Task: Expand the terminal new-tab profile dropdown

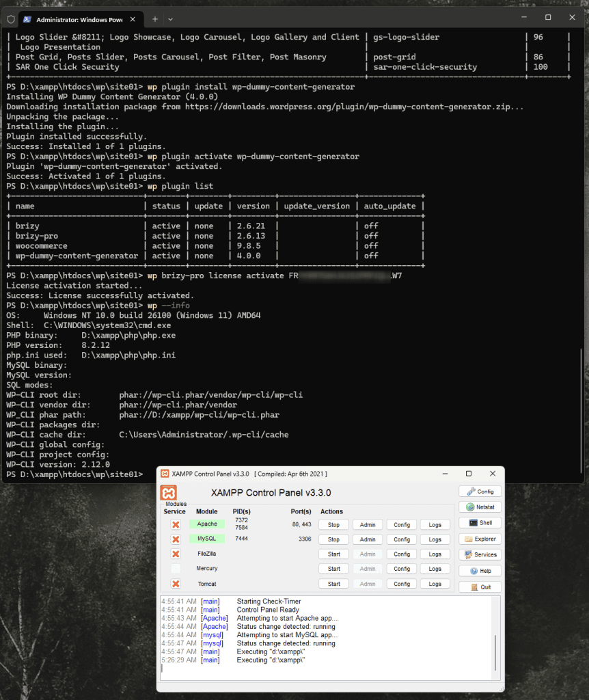Action: tap(170, 19)
